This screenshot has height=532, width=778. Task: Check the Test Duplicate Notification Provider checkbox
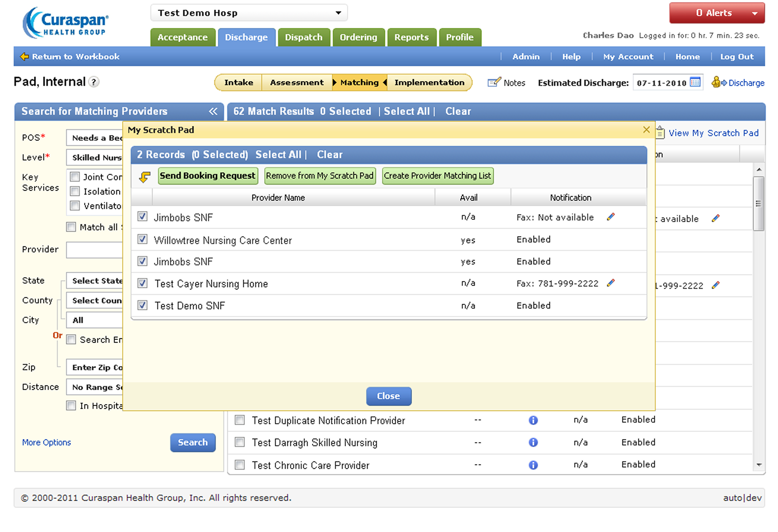pyautogui.click(x=240, y=420)
